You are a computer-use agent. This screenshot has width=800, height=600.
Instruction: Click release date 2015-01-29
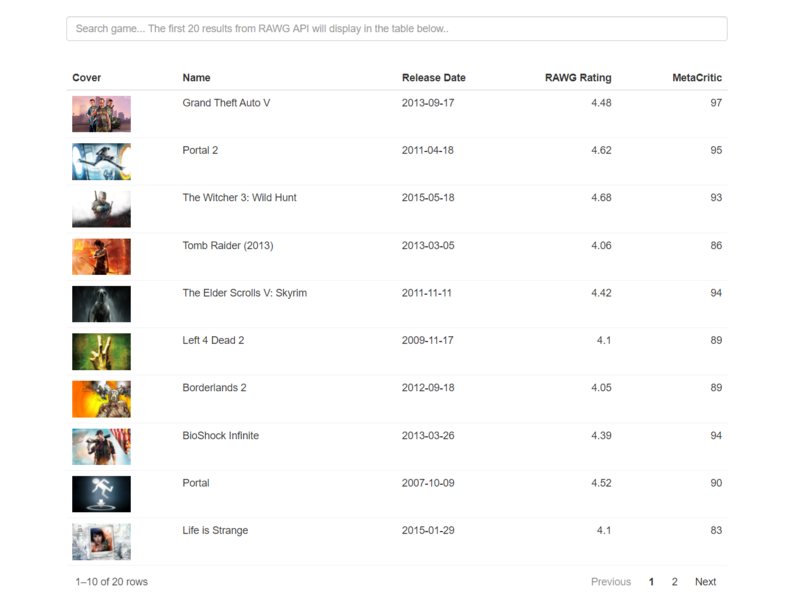[428, 531]
